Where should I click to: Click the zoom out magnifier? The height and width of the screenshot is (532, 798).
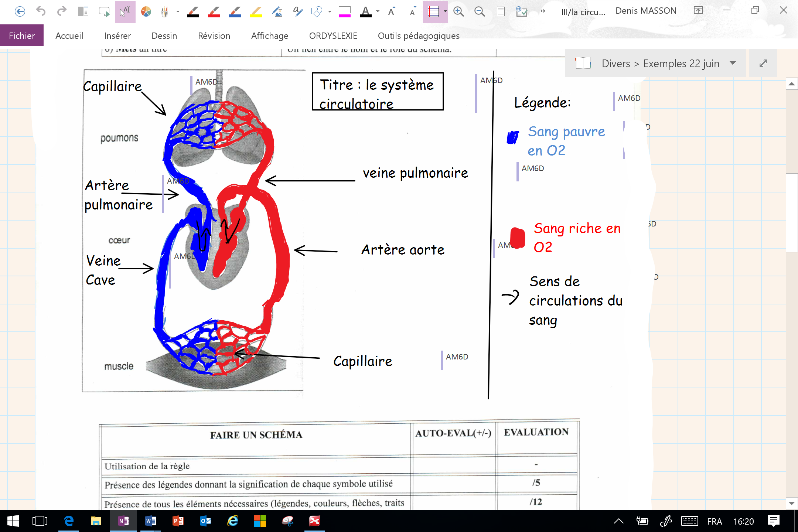coord(480,11)
